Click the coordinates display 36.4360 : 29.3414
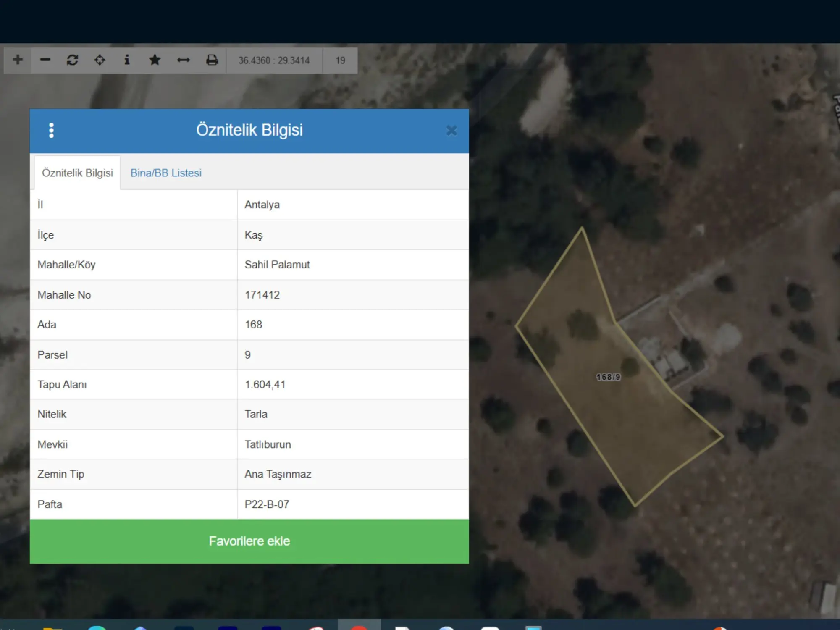Viewport: 840px width, 630px height. (x=274, y=60)
